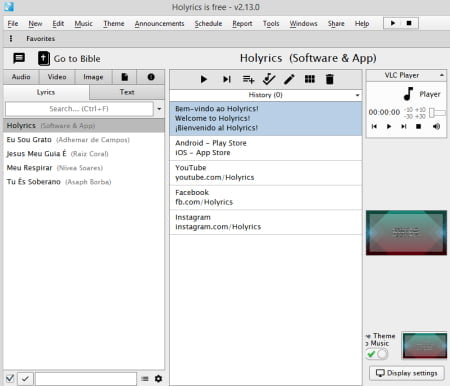Open the info circle tab icon
The height and width of the screenshot is (386, 450).
click(x=151, y=77)
